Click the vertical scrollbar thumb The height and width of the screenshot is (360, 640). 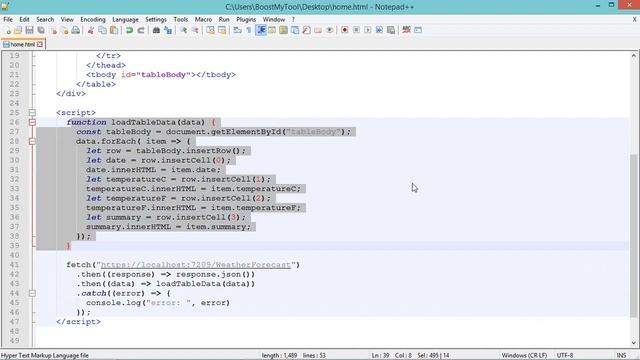(x=634, y=236)
